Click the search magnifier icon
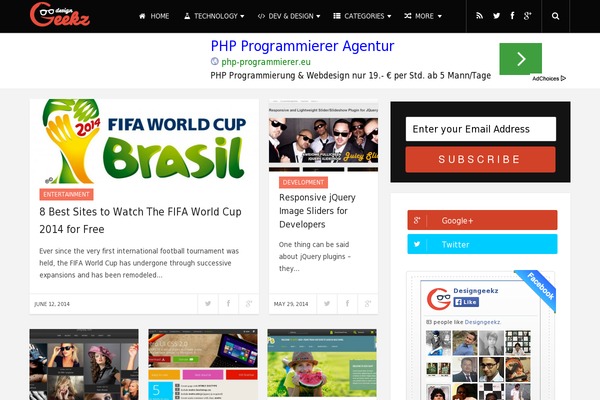The width and height of the screenshot is (600, 400). (555, 16)
